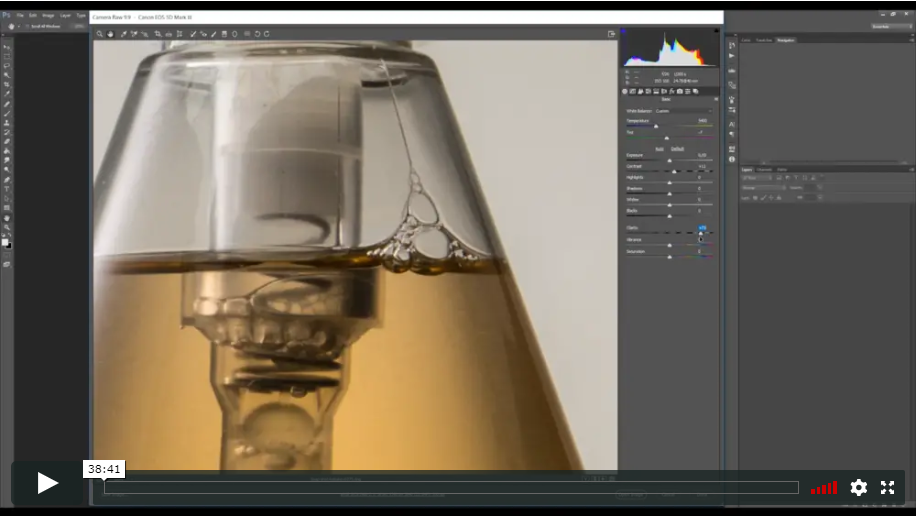This screenshot has height=517, width=916.
Task: Adjust the Saturation slider handle
Action: 669,257
